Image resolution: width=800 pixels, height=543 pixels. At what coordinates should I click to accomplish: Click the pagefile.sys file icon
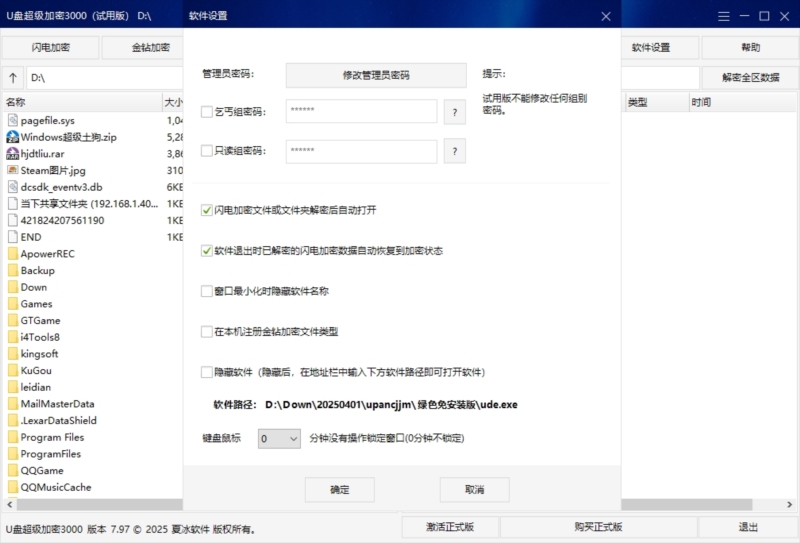point(13,120)
